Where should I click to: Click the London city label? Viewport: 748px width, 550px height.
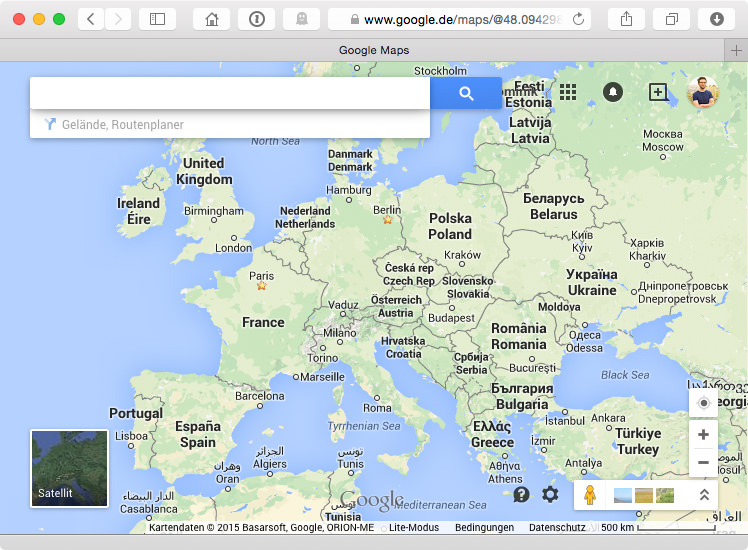tap(233, 248)
